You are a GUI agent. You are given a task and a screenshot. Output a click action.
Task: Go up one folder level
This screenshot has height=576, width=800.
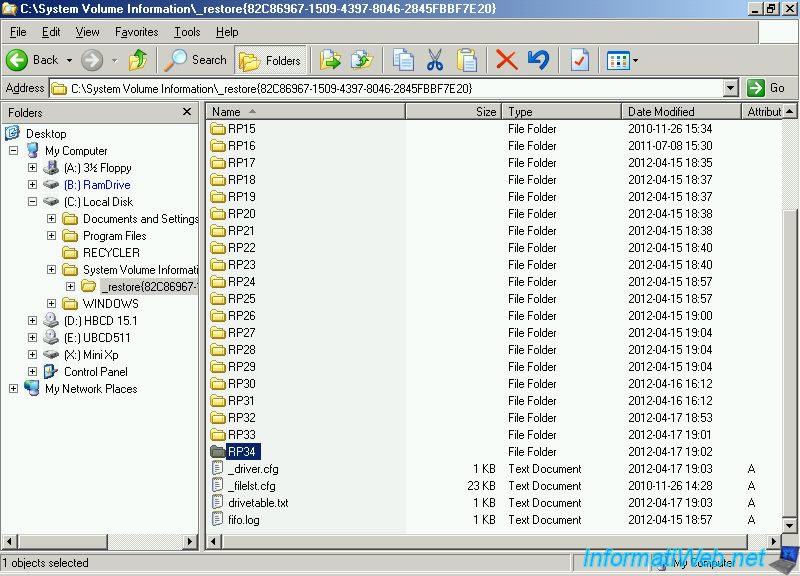138,60
